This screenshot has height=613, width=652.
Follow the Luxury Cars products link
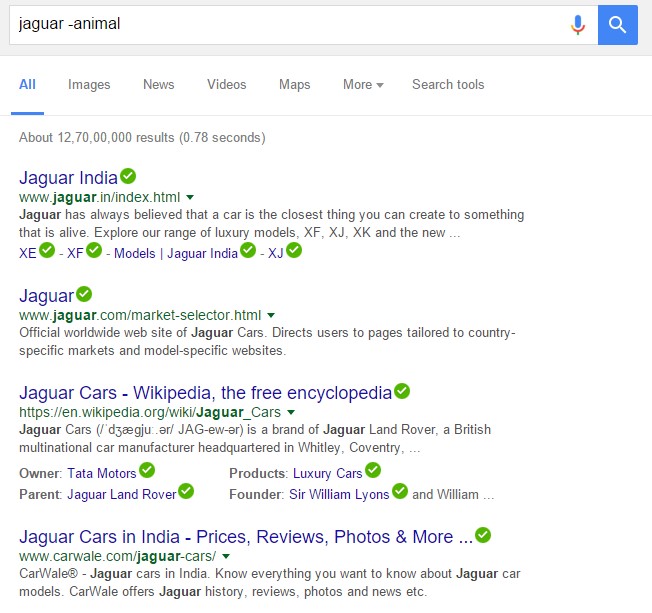click(x=328, y=473)
